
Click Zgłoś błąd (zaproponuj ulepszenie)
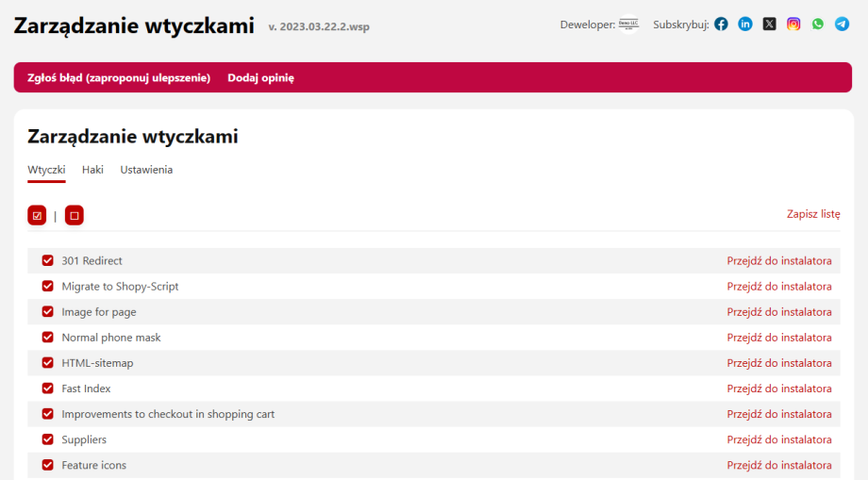(x=119, y=77)
